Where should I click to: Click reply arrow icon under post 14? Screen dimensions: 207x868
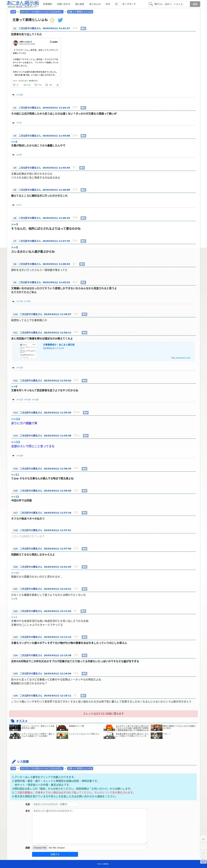(x=13, y=456)
